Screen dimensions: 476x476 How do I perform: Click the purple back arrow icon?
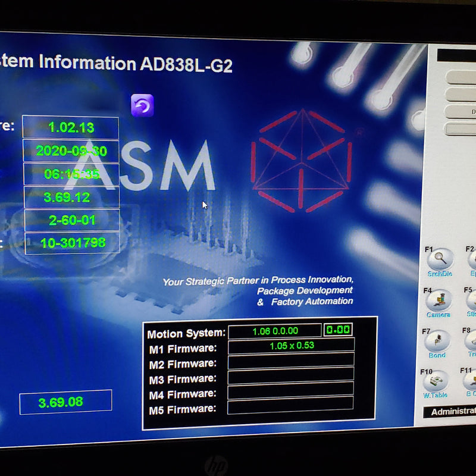(142, 105)
